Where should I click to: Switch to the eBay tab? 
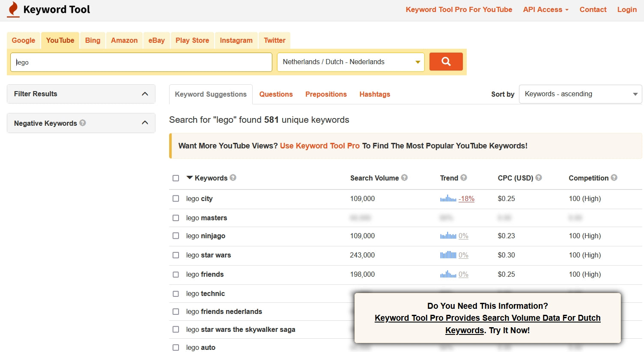(156, 40)
